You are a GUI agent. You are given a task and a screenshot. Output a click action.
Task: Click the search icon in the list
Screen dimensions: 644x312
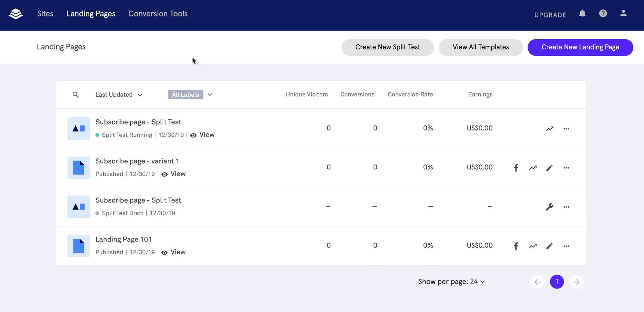point(76,95)
